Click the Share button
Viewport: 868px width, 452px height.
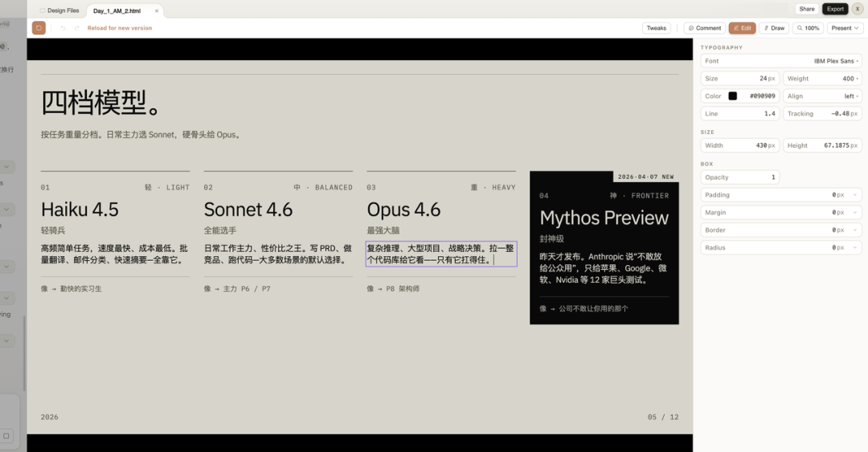point(806,9)
